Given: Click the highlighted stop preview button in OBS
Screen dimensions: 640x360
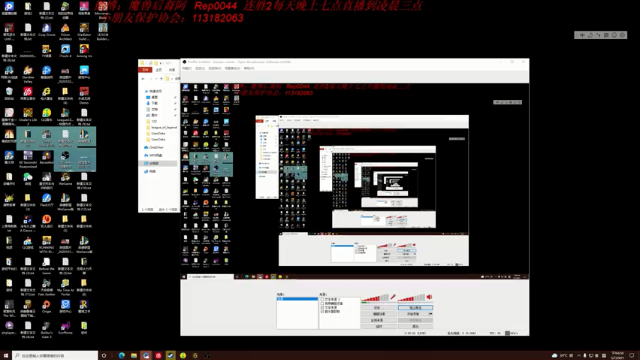Looking at the screenshot, I should pos(415,308).
